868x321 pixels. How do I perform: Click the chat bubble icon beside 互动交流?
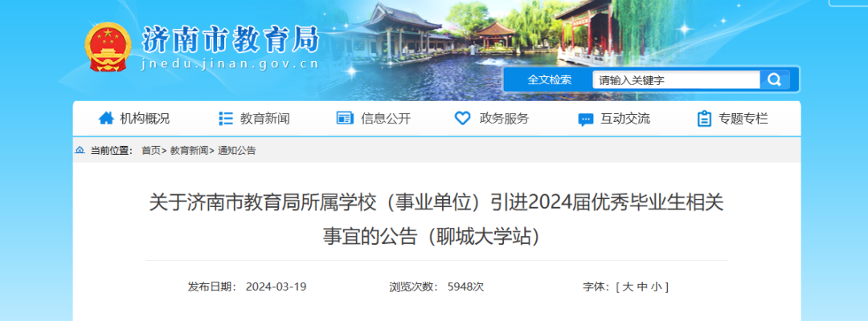click(x=586, y=120)
